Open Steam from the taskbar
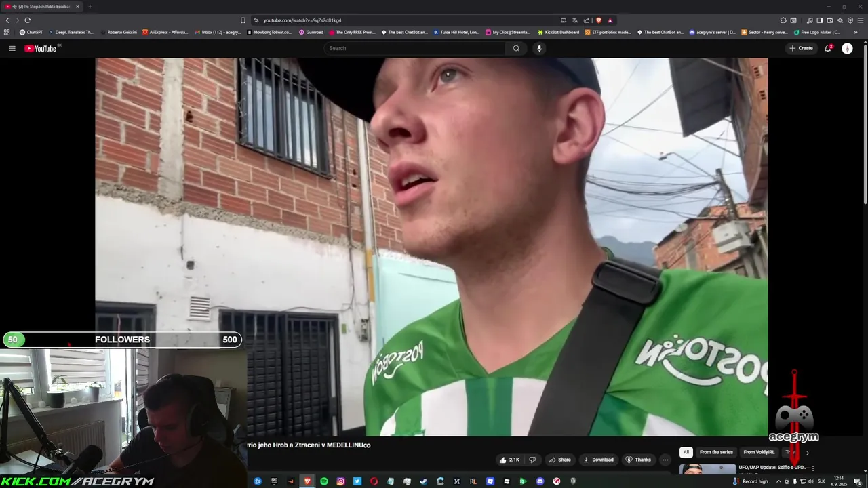This screenshot has width=868, height=488. click(424, 481)
